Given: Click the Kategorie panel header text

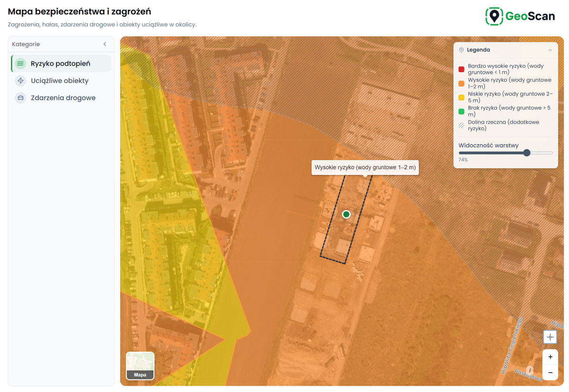Looking at the screenshot, I should 26,44.
